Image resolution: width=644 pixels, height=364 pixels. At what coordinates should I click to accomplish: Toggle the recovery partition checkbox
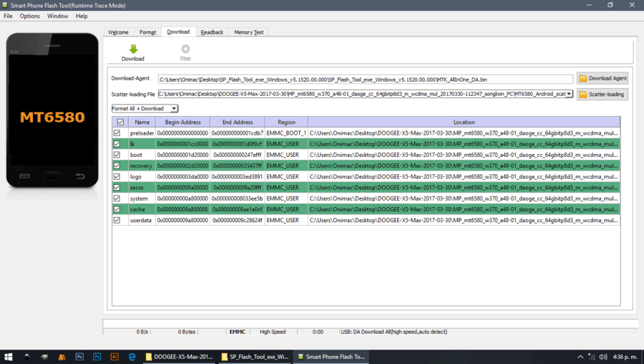117,166
